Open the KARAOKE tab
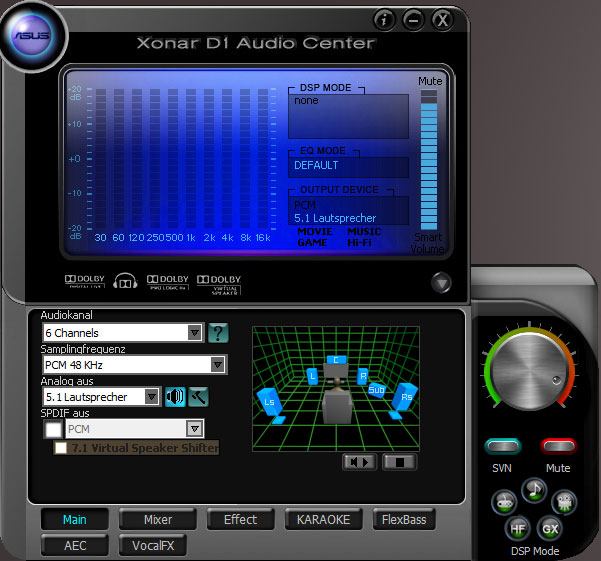601x561 pixels. point(323,519)
